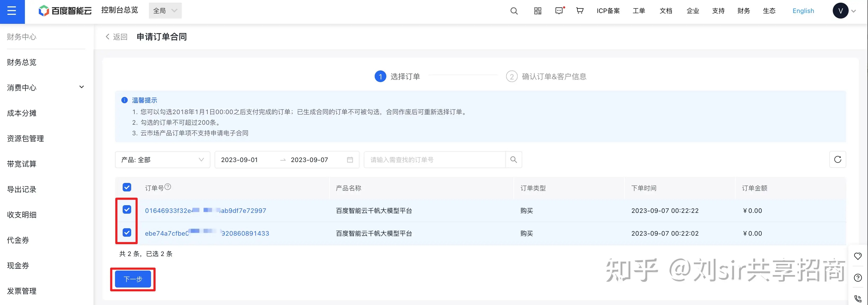Open 工单 in top navigation

639,11
